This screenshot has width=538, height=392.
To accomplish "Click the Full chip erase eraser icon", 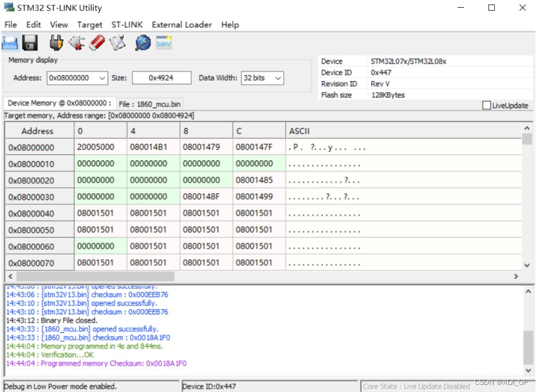I will coord(97,43).
